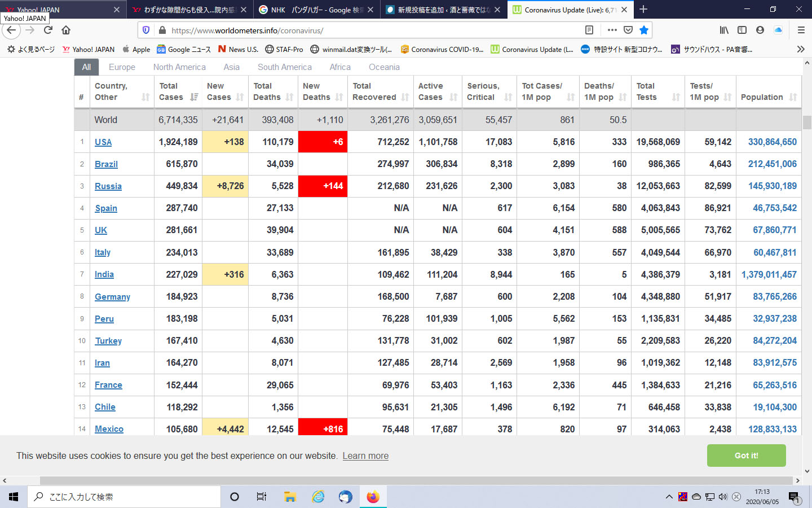Select the South America tab
This screenshot has height=508, width=812.
284,67
